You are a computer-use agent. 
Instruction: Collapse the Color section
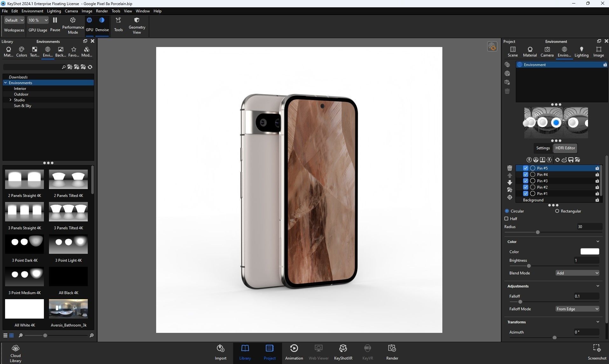[x=598, y=242]
